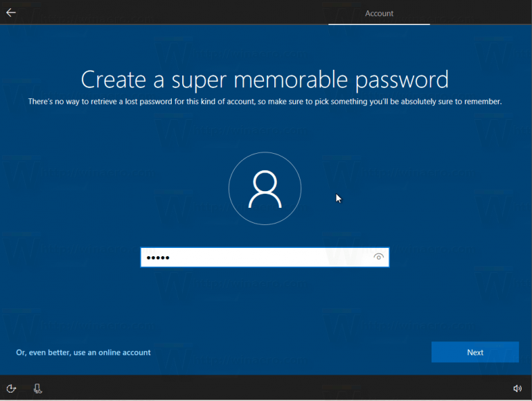Click the Next button
532x401 pixels.
[x=475, y=352]
